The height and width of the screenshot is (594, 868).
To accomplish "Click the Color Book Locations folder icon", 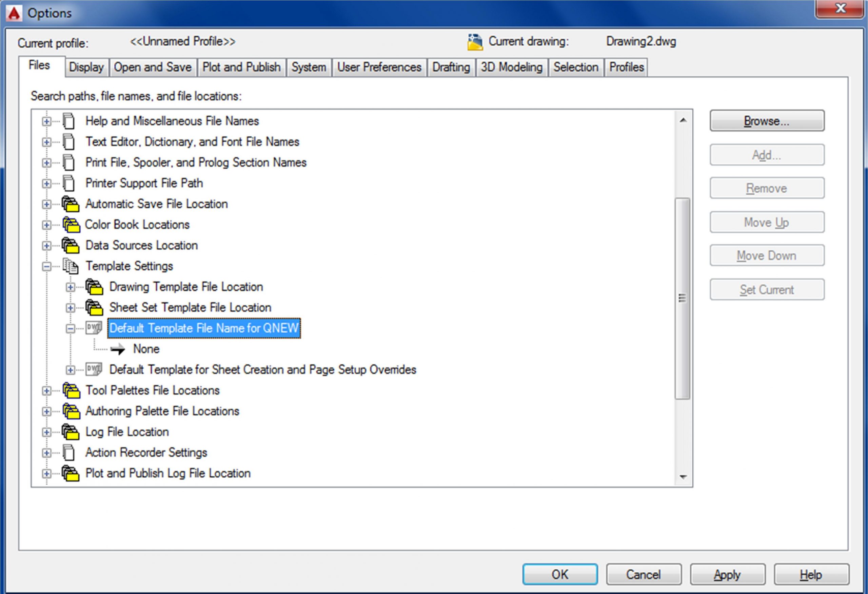I will pos(71,225).
